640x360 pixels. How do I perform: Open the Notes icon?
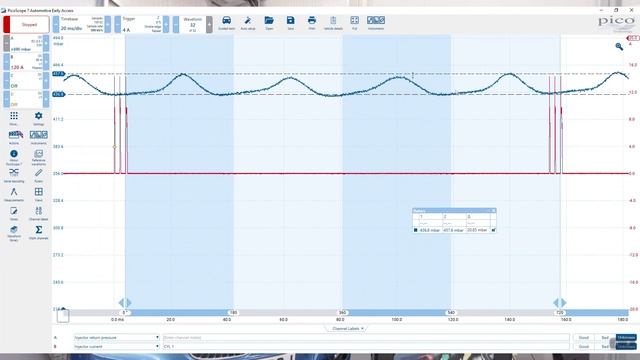pyautogui.click(x=14, y=213)
